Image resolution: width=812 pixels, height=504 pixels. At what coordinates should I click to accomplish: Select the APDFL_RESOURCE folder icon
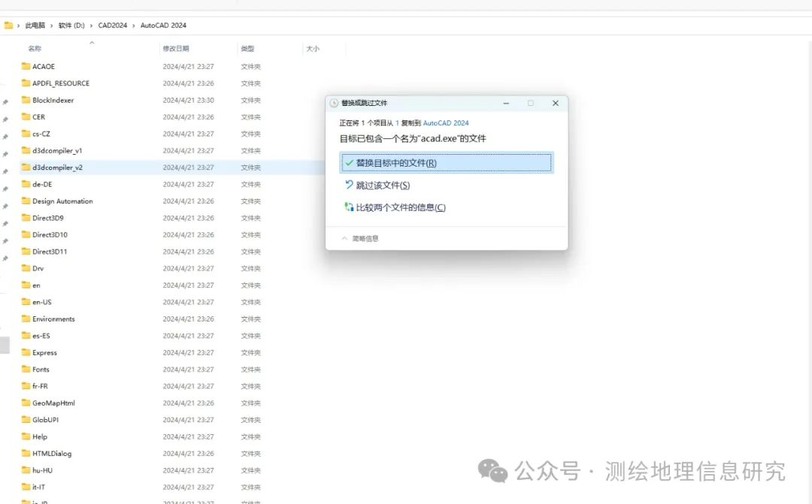coord(26,83)
